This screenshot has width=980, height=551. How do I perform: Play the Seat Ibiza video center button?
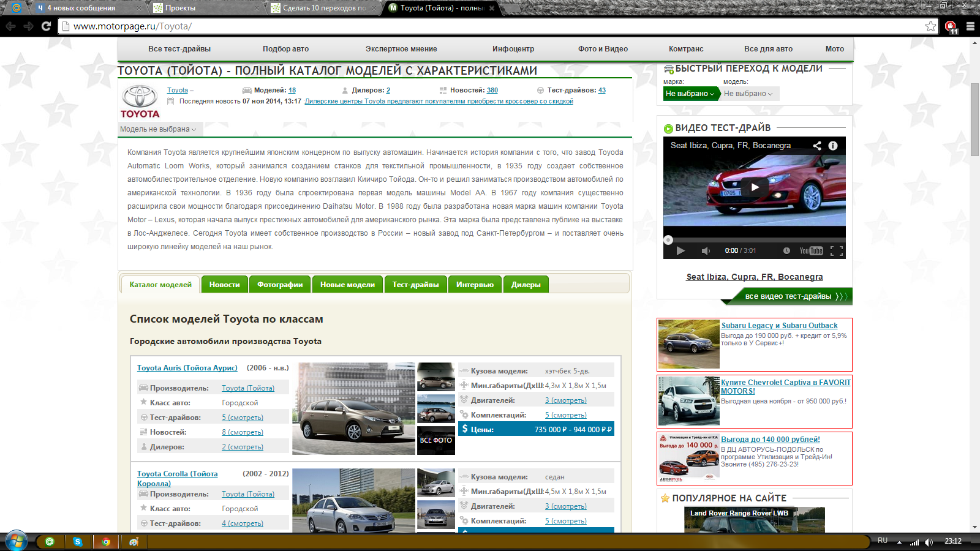[755, 187]
